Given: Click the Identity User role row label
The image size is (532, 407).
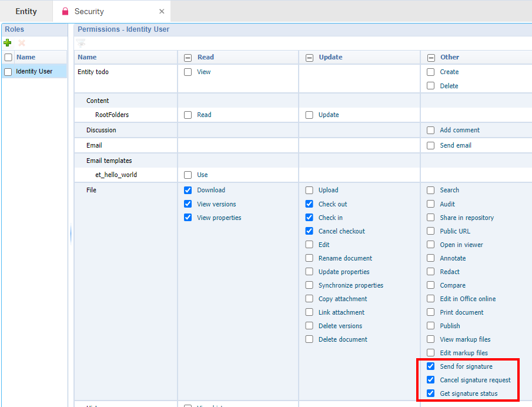Looking at the screenshot, I should [34, 71].
